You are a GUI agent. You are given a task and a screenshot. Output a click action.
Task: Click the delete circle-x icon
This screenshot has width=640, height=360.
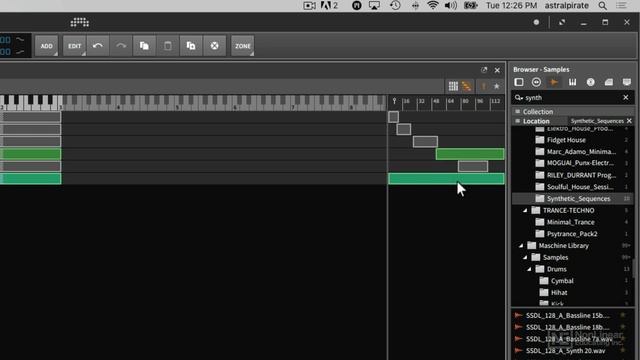tap(214, 46)
